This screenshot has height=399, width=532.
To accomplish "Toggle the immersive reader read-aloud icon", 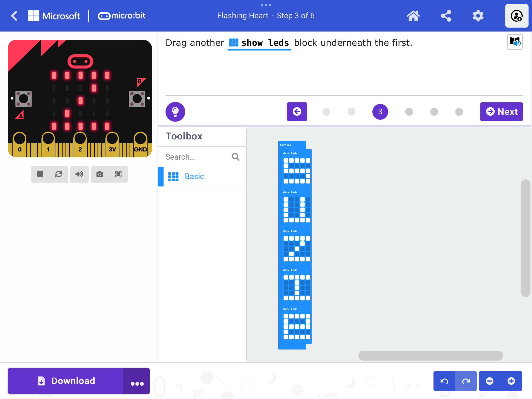I will click(x=515, y=42).
